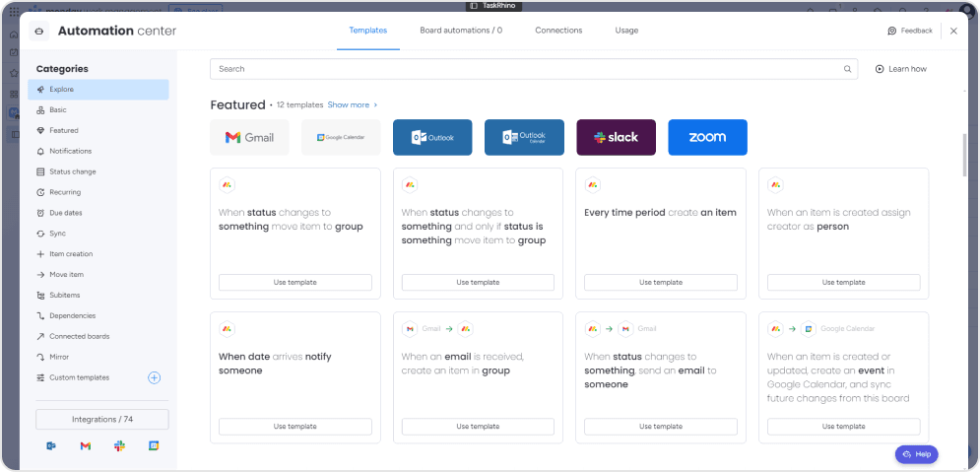Click the TaskRhino title bar label
Viewport: 980px width, 472px height.
click(493, 6)
